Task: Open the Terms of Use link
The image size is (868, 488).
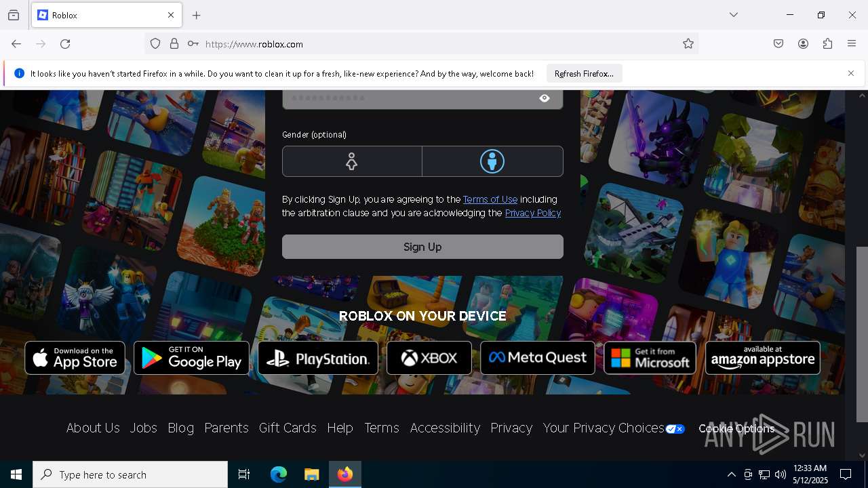Action: point(490,199)
